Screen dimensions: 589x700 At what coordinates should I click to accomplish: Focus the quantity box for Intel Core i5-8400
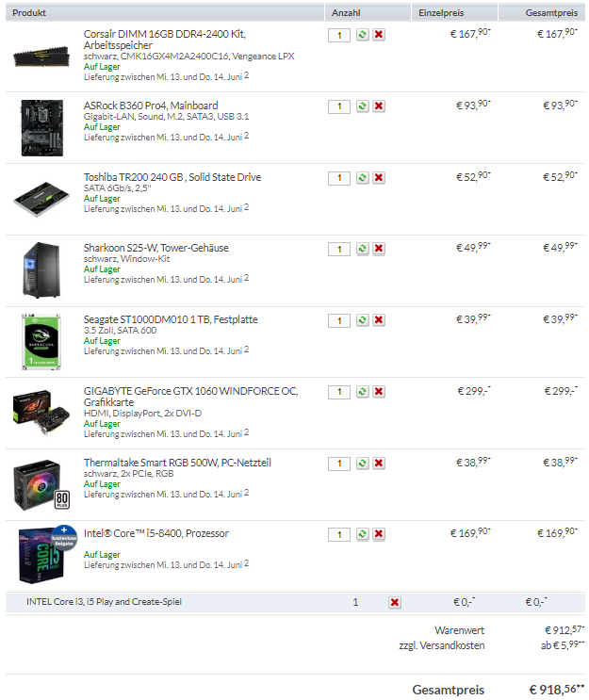339,535
